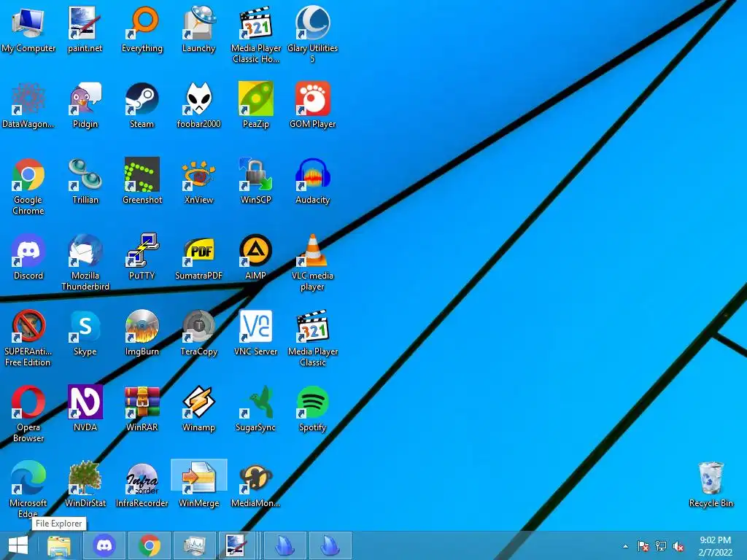Click the Pidgin desktop icon
Screen dimensions: 747x560
pos(85,105)
